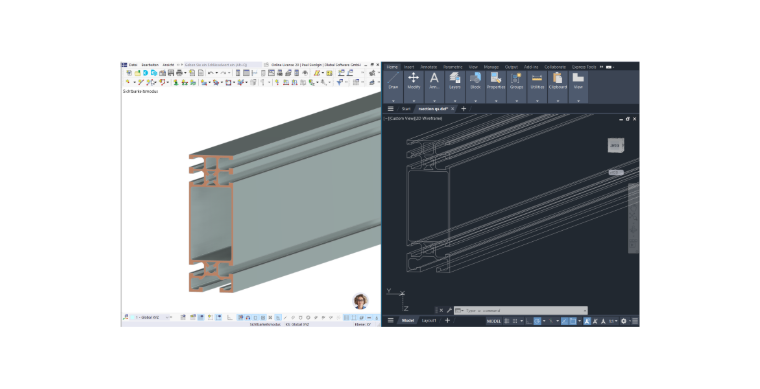Click the open folder icon in left toolbar

pyautogui.click(x=137, y=73)
